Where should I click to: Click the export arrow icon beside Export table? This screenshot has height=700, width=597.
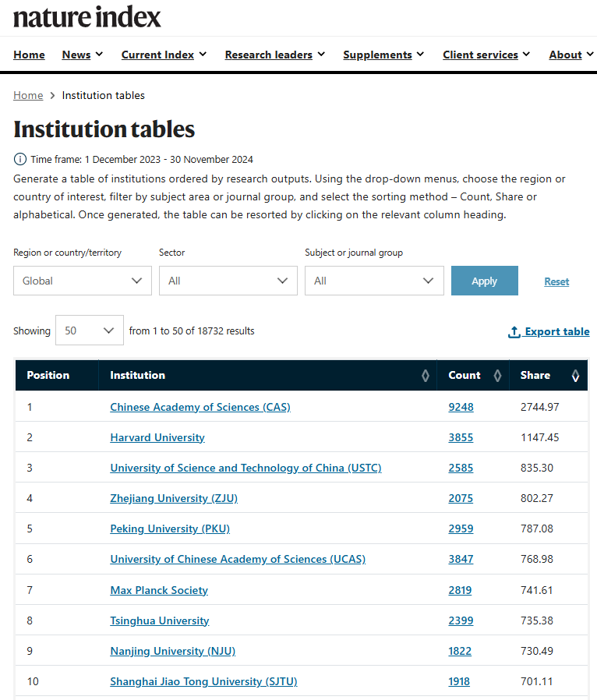(514, 331)
